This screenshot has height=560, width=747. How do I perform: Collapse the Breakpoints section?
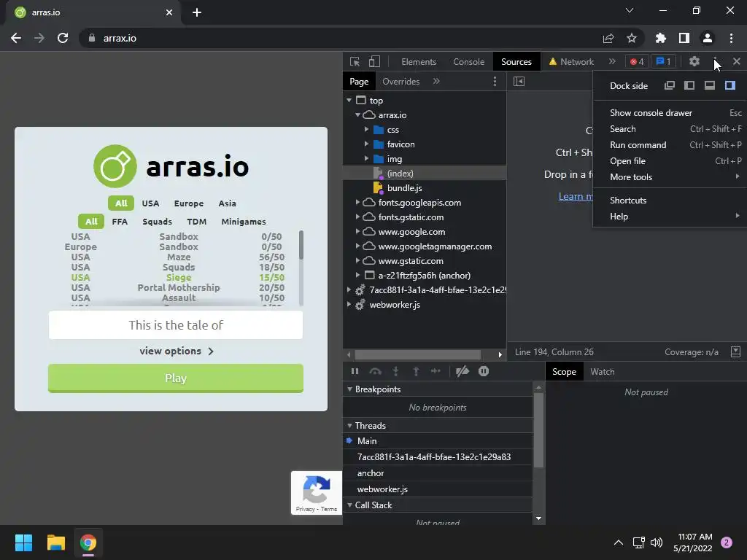[349, 389]
